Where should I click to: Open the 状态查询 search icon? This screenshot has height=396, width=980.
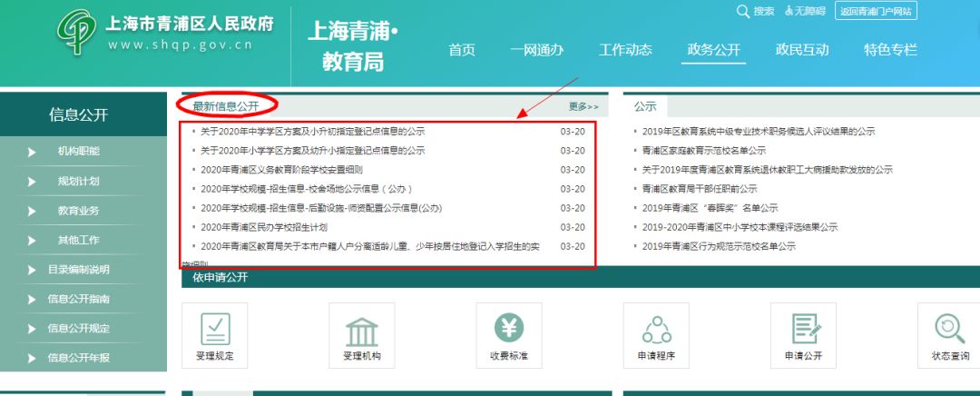(x=949, y=329)
